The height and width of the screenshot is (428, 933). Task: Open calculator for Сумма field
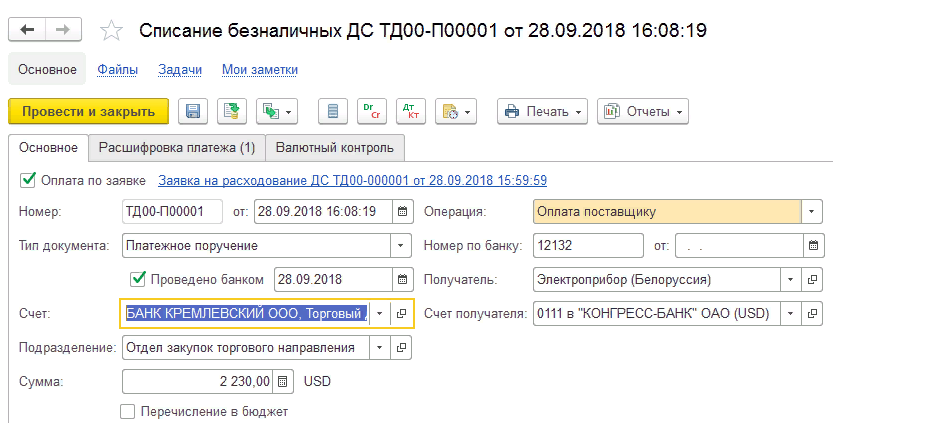(x=284, y=381)
